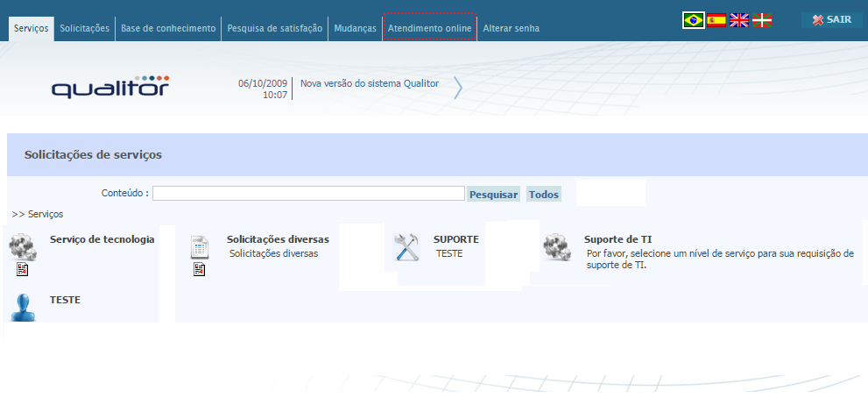Click the Suporte de TI gears icon
The height and width of the screenshot is (405, 868).
557,247
